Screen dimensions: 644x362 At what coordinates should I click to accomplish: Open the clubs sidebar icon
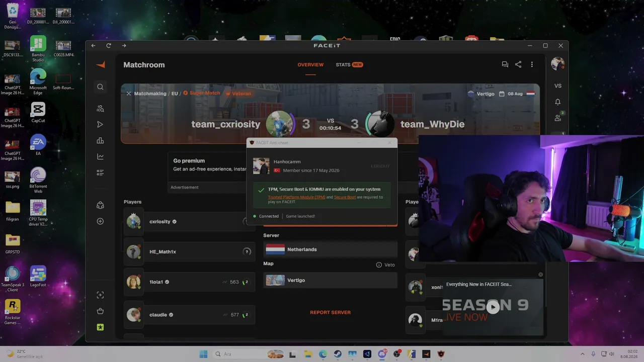(100, 205)
